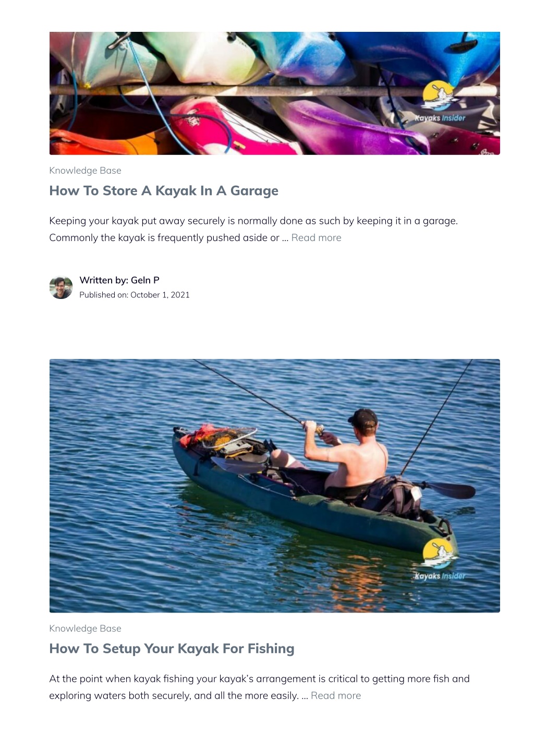
Task: Open Knowledge Base category above fishing article
Action: point(85,629)
